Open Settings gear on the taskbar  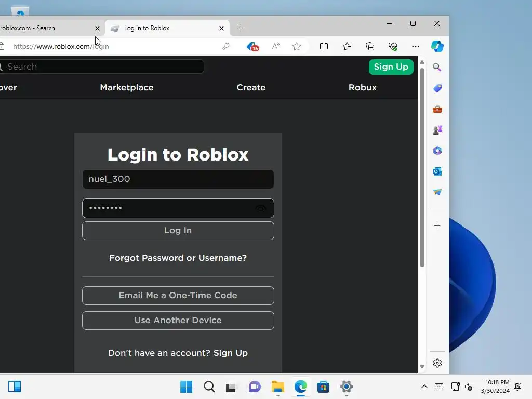[347, 387]
